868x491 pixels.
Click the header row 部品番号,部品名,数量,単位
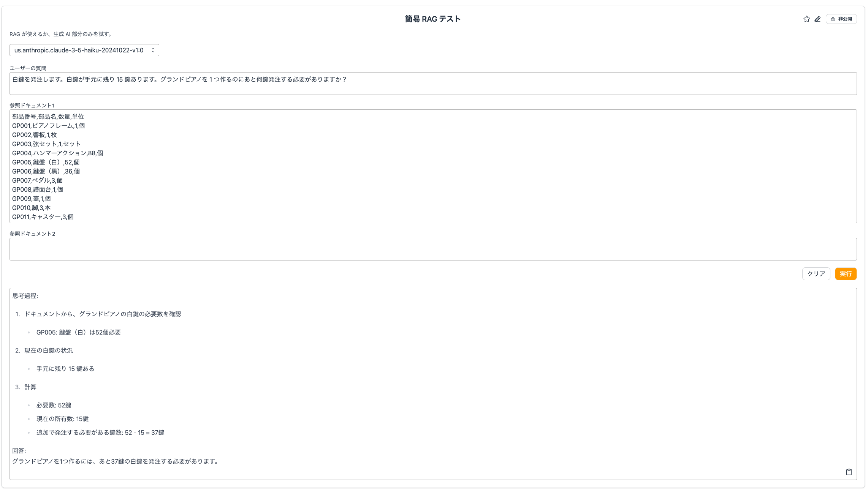pyautogui.click(x=48, y=117)
